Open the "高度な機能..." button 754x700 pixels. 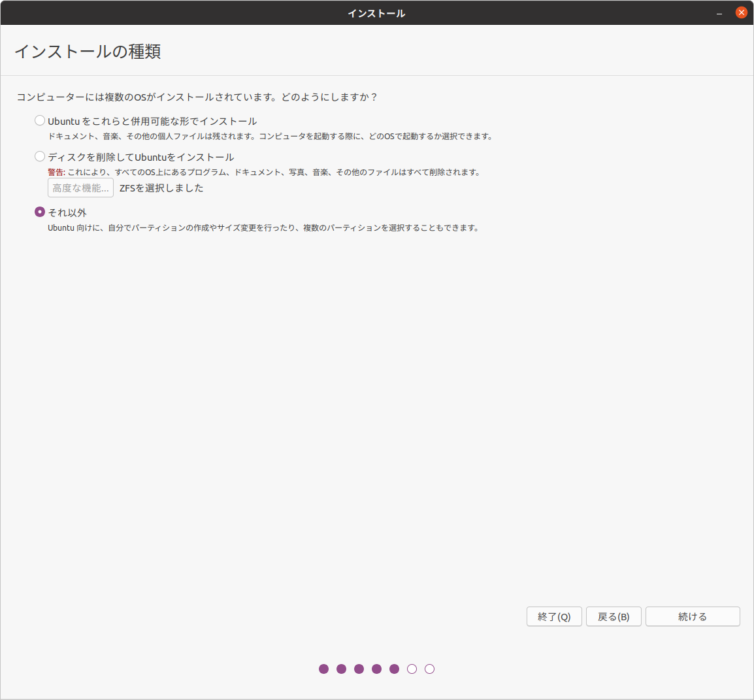(x=81, y=188)
